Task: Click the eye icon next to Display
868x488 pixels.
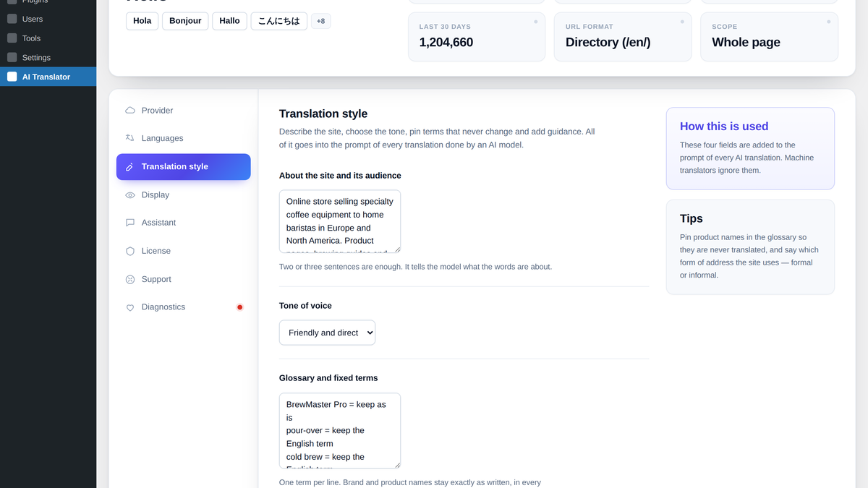Action: (130, 195)
